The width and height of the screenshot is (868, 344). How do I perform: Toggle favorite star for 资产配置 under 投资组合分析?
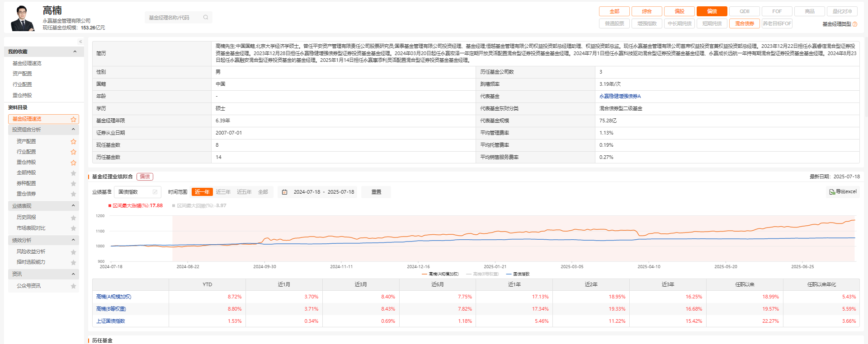(73, 142)
